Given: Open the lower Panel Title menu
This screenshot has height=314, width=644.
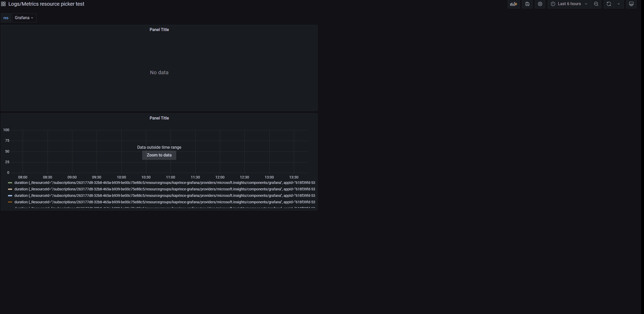Looking at the screenshot, I should point(159,118).
